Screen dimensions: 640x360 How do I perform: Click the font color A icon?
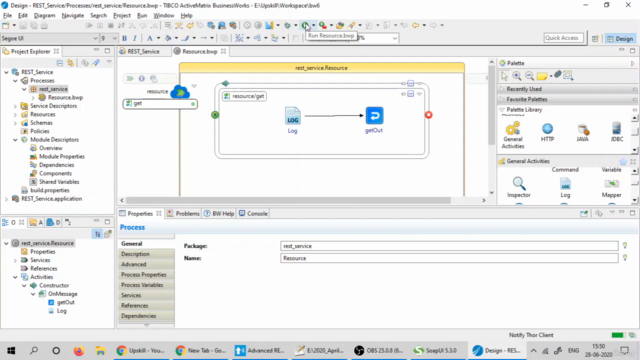click(149, 38)
